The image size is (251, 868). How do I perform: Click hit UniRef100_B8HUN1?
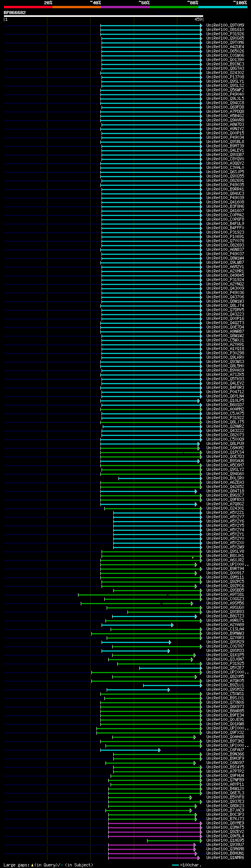coord(225,853)
